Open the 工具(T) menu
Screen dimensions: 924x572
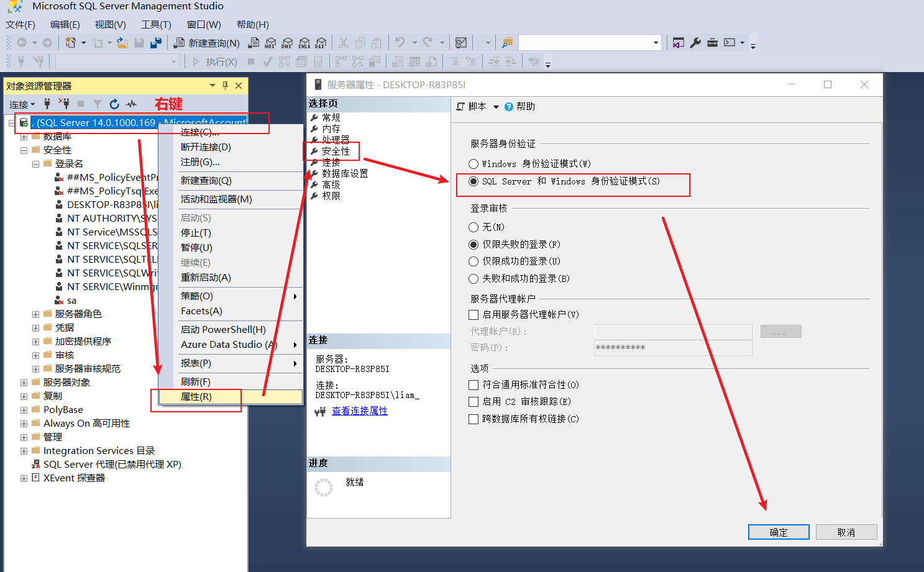156,25
